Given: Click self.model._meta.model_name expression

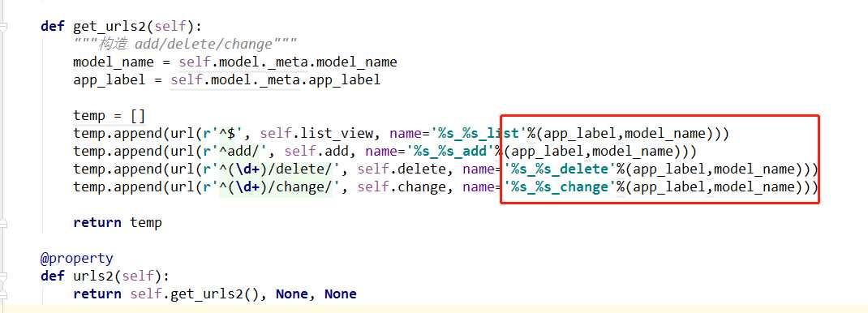Looking at the screenshot, I should click(288, 62).
